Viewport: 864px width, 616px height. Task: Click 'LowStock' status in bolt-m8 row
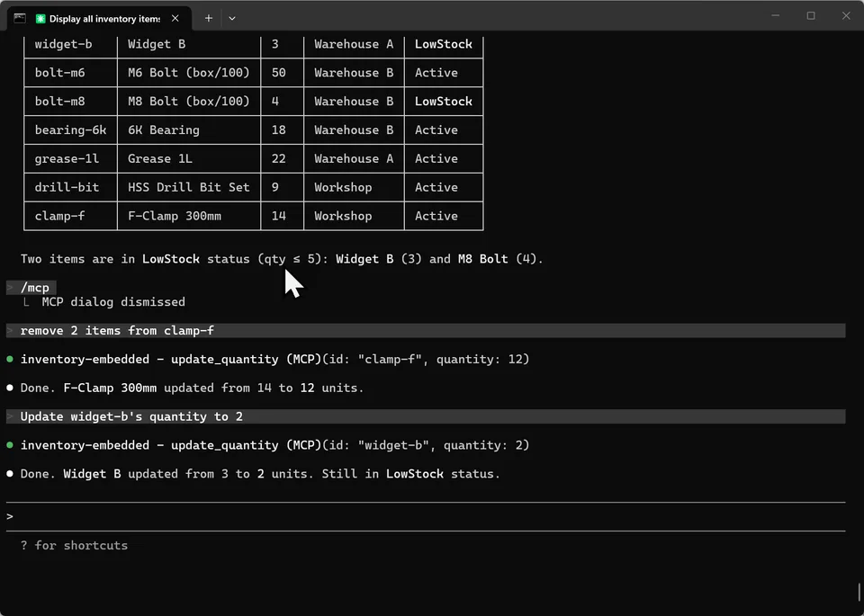point(443,102)
